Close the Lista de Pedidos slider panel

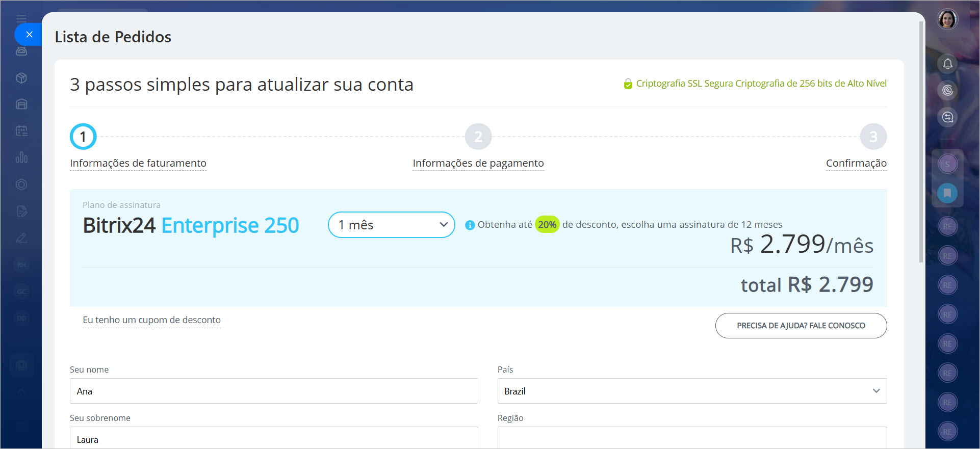[x=29, y=35]
